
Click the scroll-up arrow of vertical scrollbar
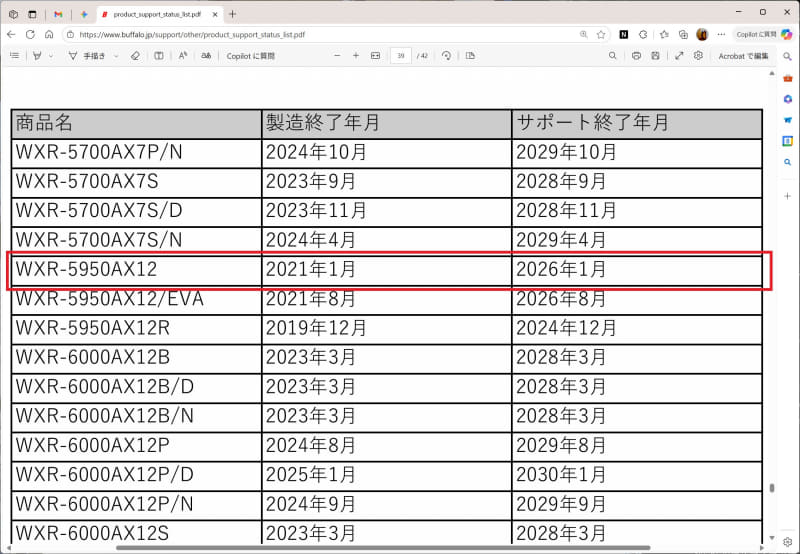click(771, 73)
